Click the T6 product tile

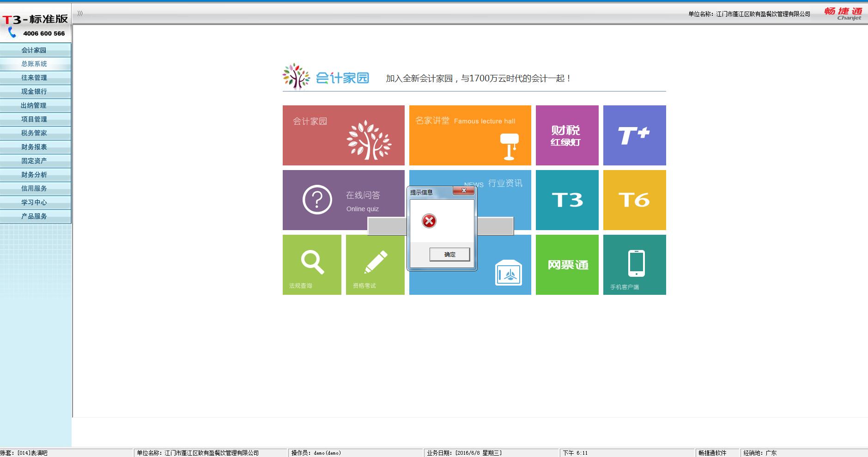634,200
